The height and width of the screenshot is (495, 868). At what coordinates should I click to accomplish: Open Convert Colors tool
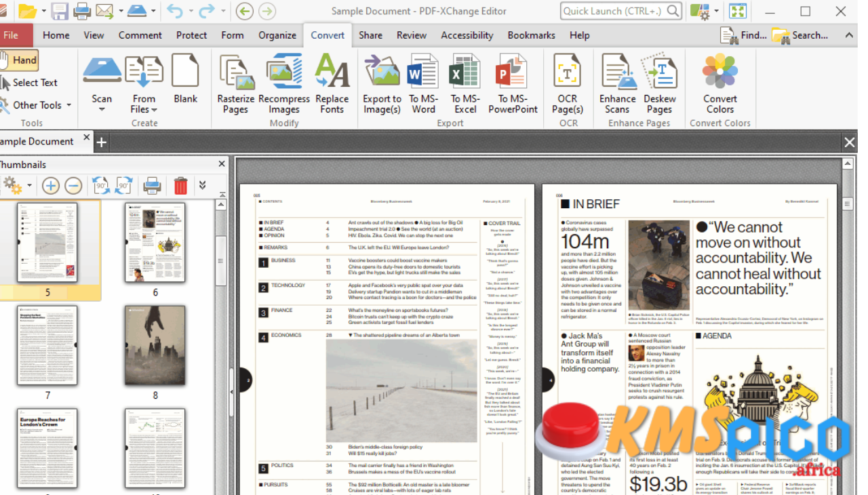[x=719, y=83]
